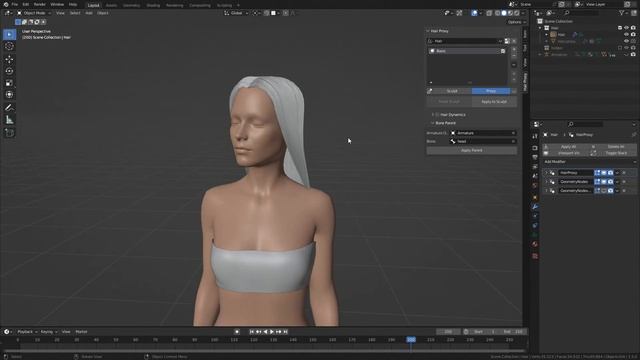
Task: Select the Scale tool
Action: pyautogui.click(x=9, y=83)
